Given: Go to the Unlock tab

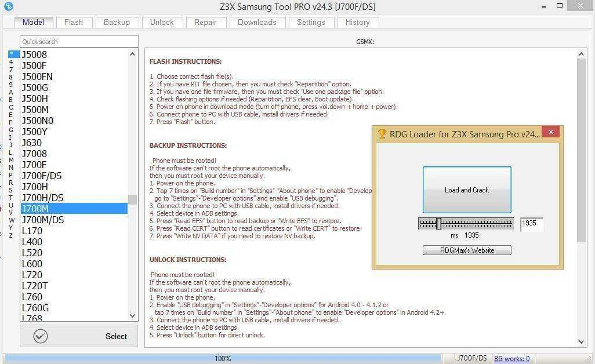Looking at the screenshot, I should (162, 23).
